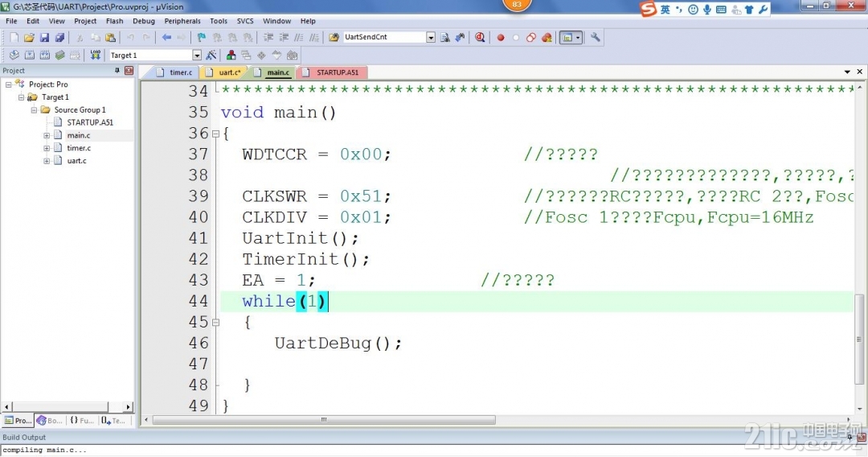The image size is (868, 457).
Task: Click UartSendCnt find text field
Action: [384, 37]
